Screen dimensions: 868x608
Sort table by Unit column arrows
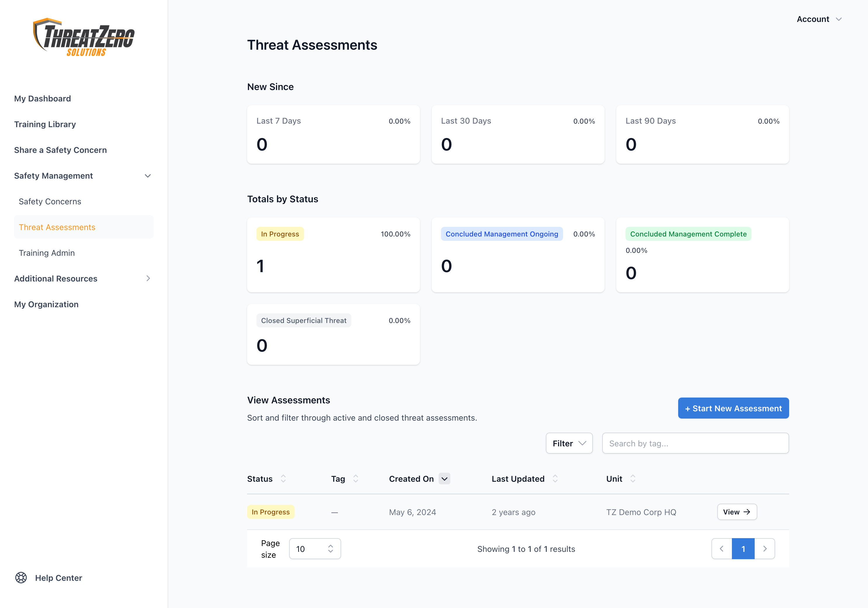point(633,479)
